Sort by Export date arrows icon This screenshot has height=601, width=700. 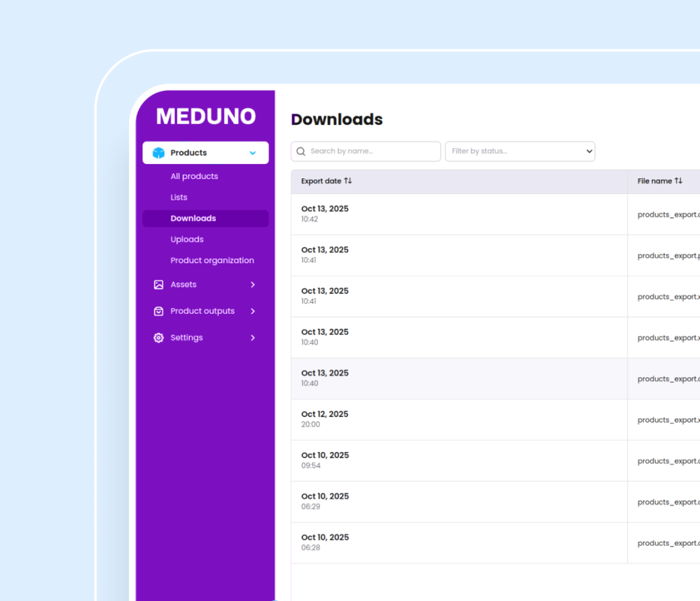point(348,181)
